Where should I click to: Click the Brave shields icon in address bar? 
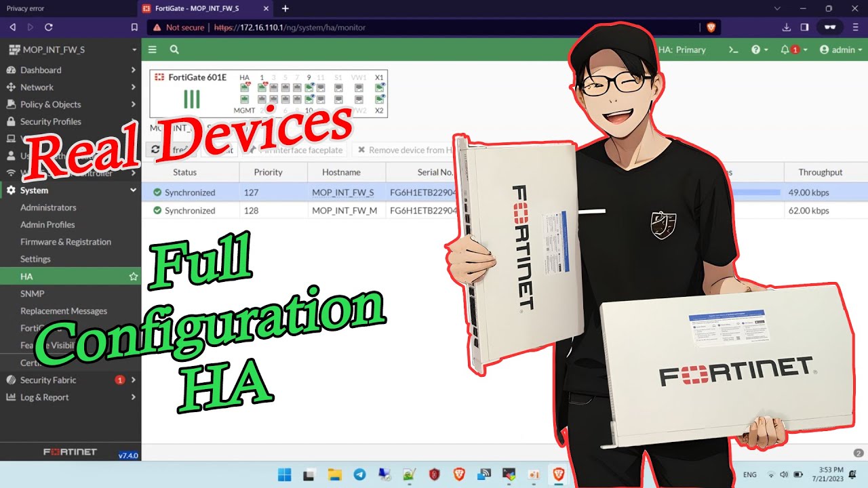[711, 27]
